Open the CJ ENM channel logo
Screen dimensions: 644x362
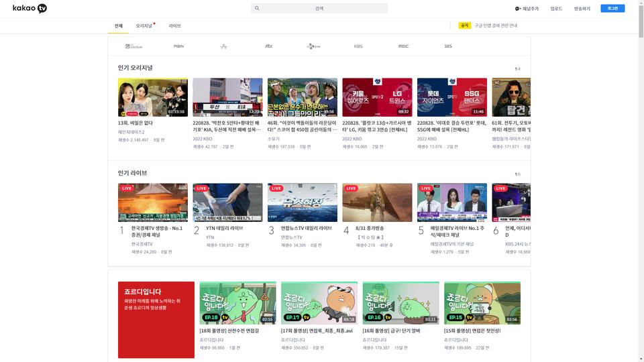click(313, 46)
